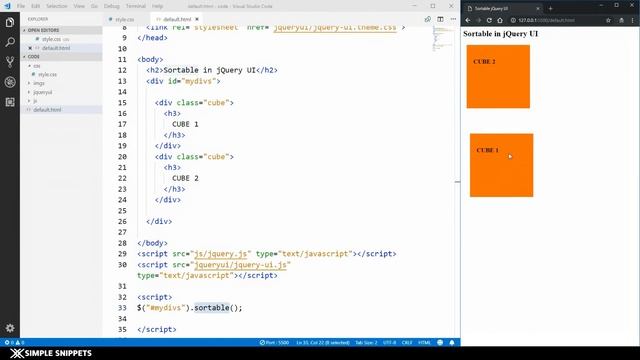Close the default.html editor tab
This screenshot has width=640, height=360.
pyautogui.click(x=197, y=19)
